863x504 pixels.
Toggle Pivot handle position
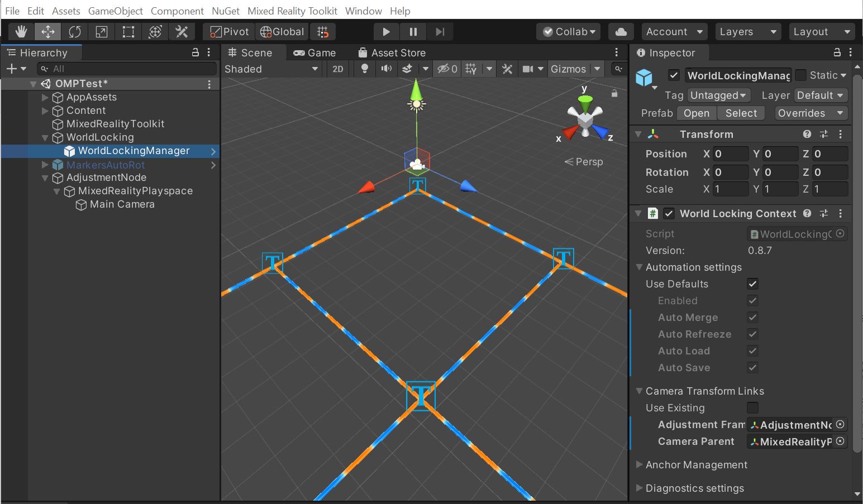pyautogui.click(x=229, y=32)
